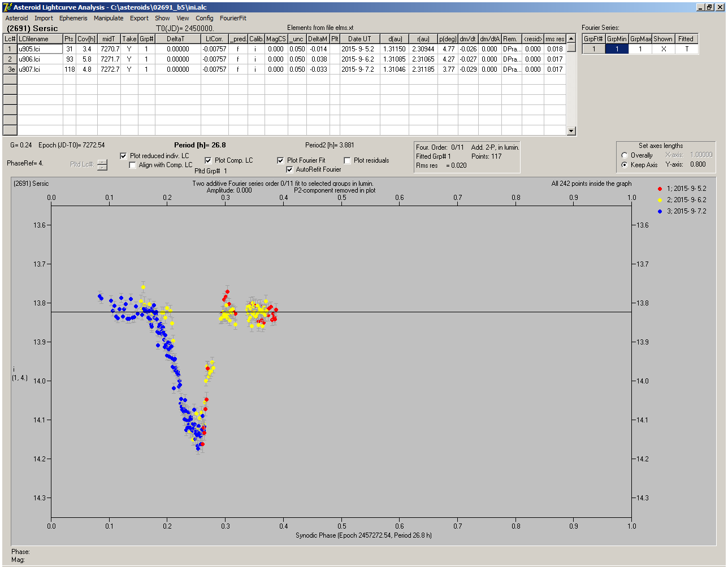Open the Export menu

point(139,18)
